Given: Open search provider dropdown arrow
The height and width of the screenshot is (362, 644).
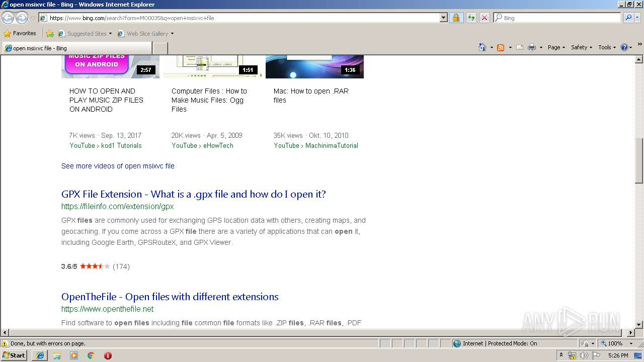Looking at the screenshot, I should pos(637,18).
